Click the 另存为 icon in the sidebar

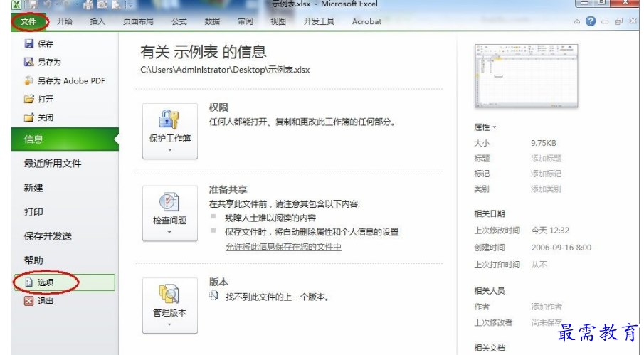(28, 62)
